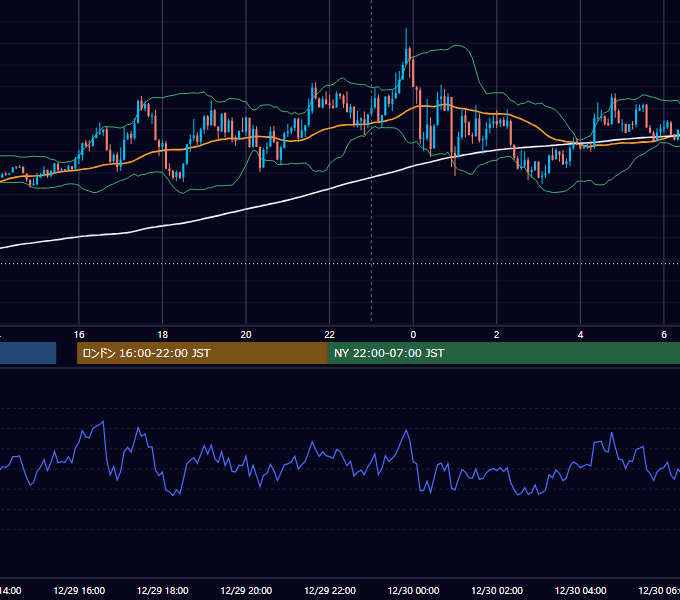680x600 pixels.
Task: Click the bottom date label 12/29 20:00
Action: point(246,590)
